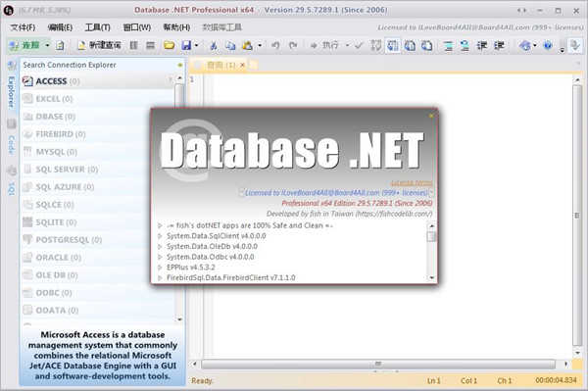
Task: Click the 新建查询 new query button
Action: (99, 46)
